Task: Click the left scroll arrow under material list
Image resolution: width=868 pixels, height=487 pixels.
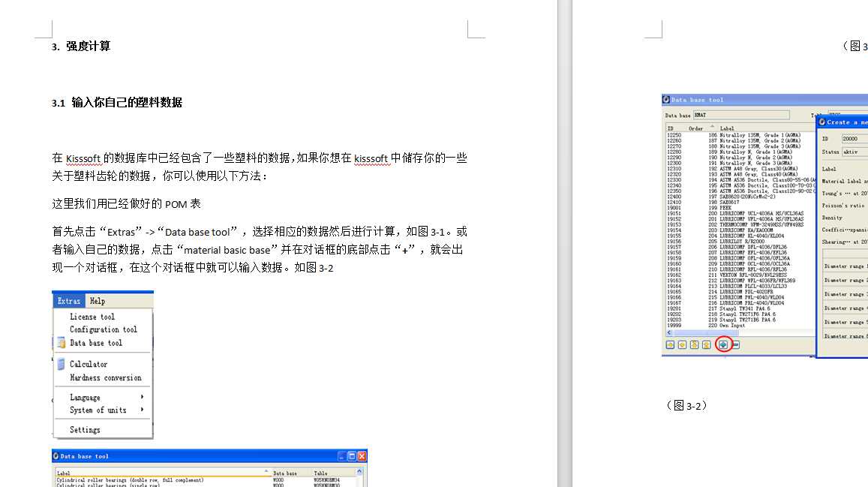Action: click(x=668, y=332)
